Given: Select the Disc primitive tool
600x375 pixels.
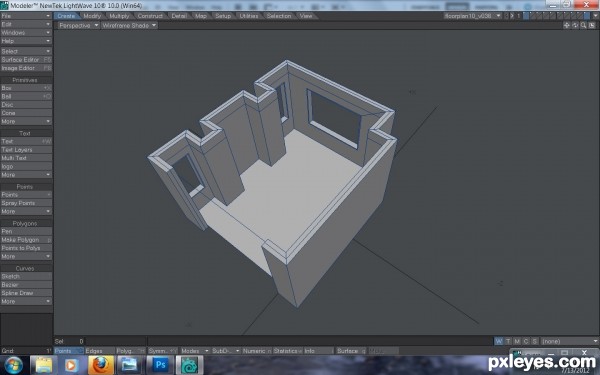Looking at the screenshot, I should [26, 104].
